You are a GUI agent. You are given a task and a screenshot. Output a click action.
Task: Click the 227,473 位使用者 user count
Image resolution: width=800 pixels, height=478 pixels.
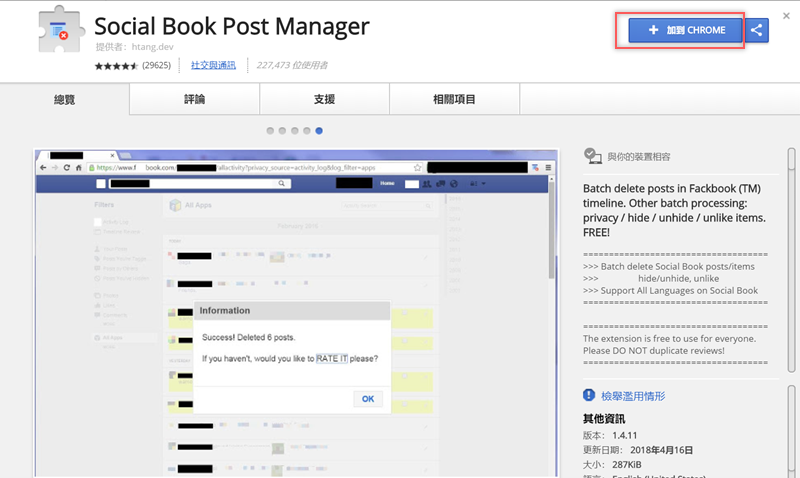click(292, 65)
